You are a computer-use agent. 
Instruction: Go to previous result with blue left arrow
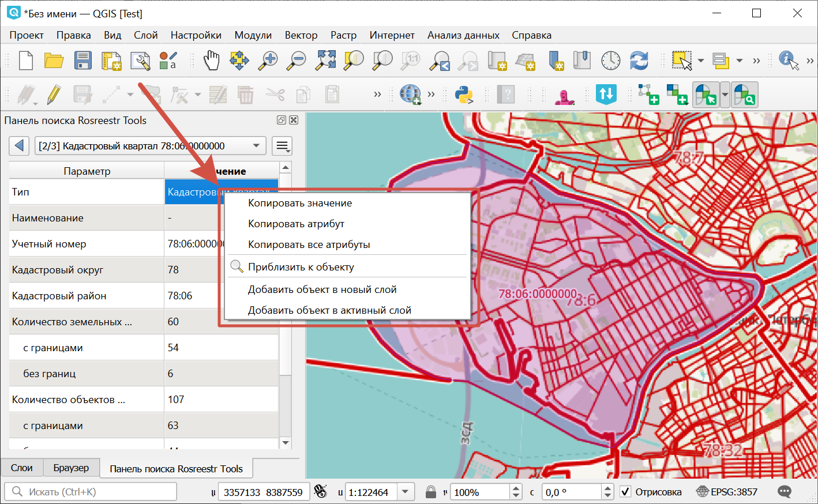point(19,146)
